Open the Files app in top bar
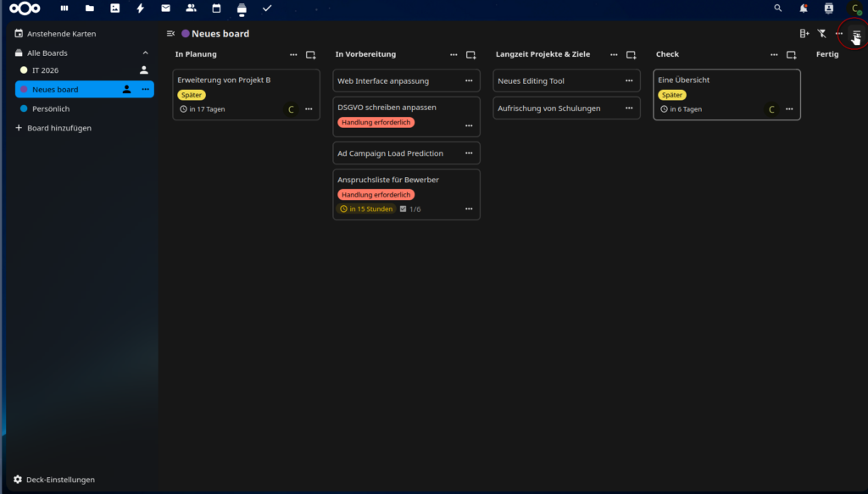The width and height of the screenshot is (868, 494). [89, 8]
